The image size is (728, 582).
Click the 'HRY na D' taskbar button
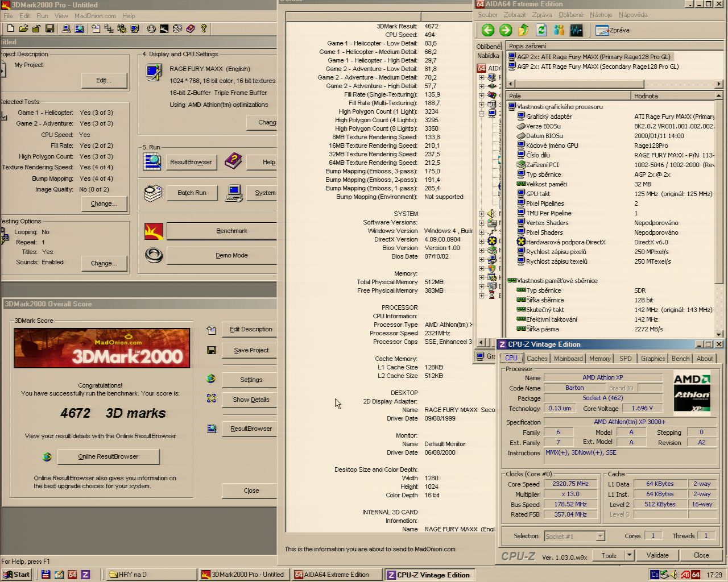(x=151, y=575)
